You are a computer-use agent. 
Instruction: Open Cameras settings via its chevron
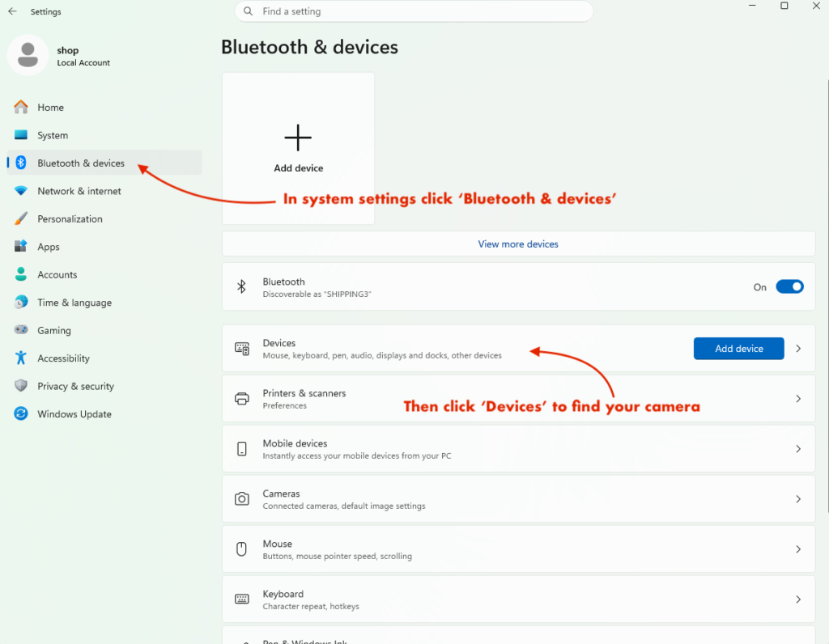(798, 499)
